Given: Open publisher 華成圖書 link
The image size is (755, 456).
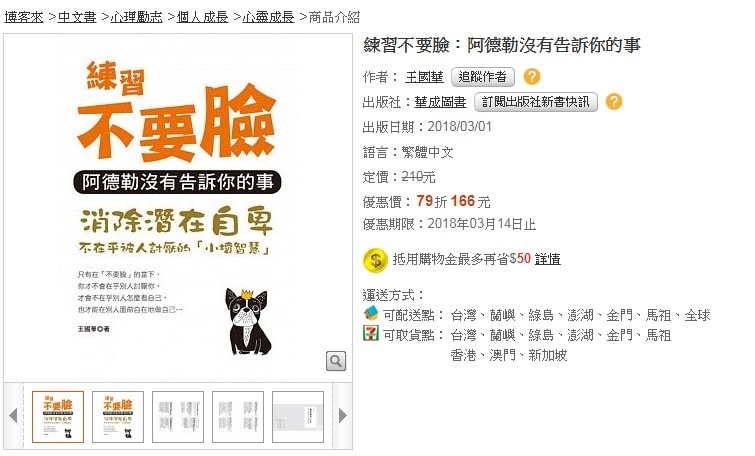Looking at the screenshot, I should [440, 102].
